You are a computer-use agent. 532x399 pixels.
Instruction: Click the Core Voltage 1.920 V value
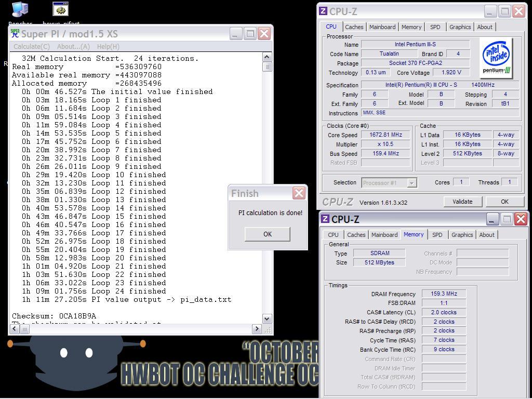coord(451,72)
